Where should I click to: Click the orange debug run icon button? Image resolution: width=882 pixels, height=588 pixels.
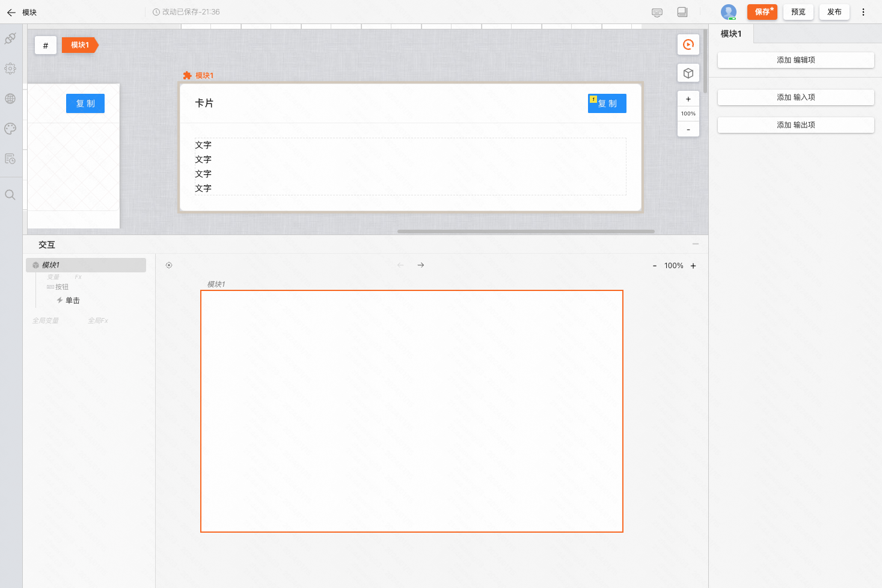click(688, 44)
